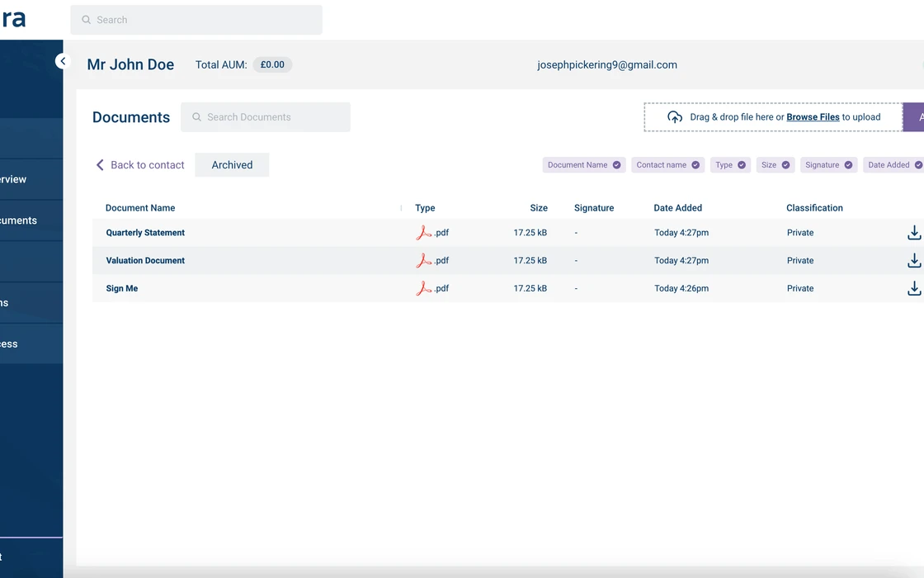The width and height of the screenshot is (924, 578).
Task: Click the Documents heading
Action: [131, 116]
